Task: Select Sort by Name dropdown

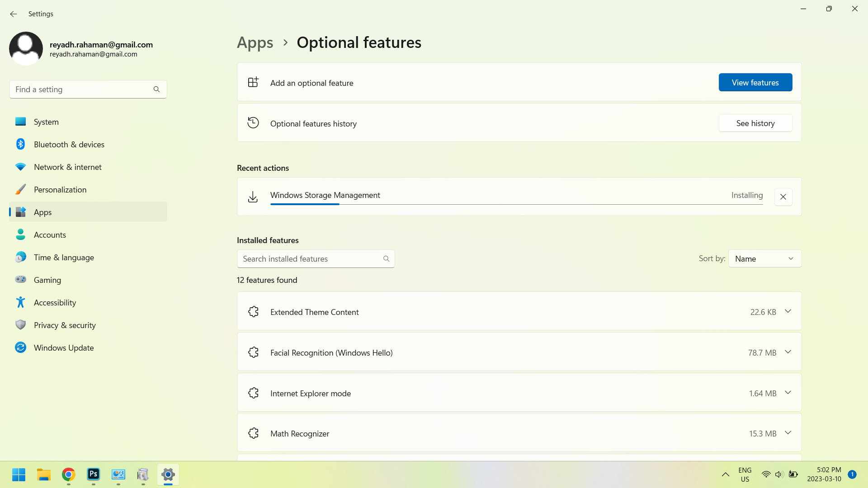Action: click(765, 258)
